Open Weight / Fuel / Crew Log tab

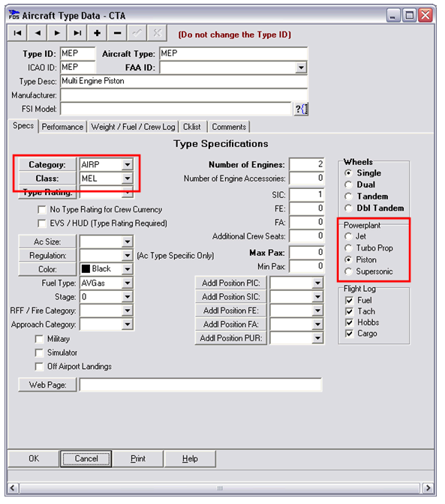(133, 127)
